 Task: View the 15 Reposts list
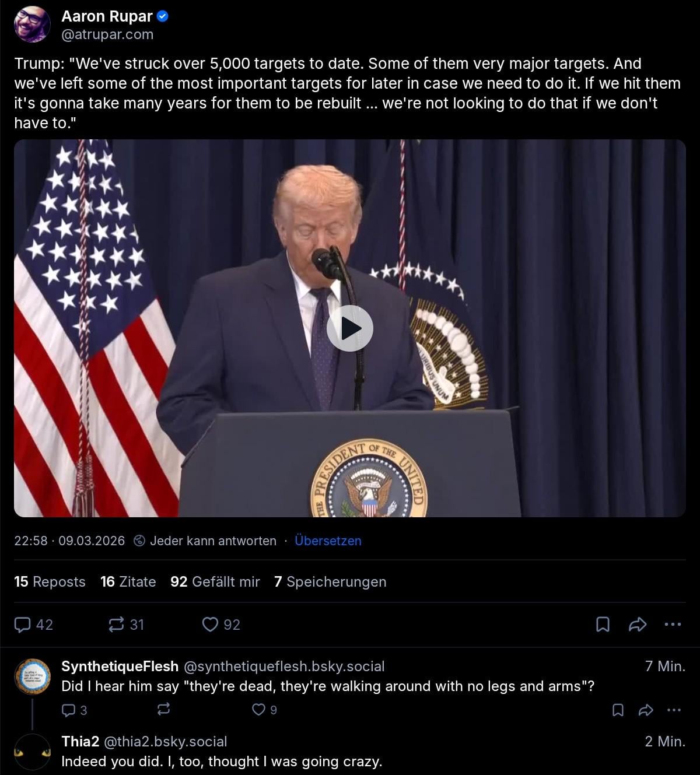pyautogui.click(x=50, y=581)
